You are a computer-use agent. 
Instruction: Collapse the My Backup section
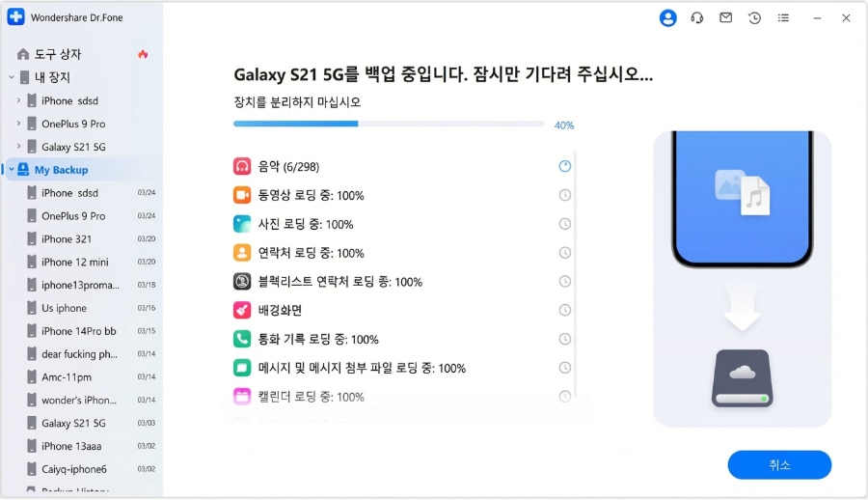pyautogui.click(x=12, y=170)
